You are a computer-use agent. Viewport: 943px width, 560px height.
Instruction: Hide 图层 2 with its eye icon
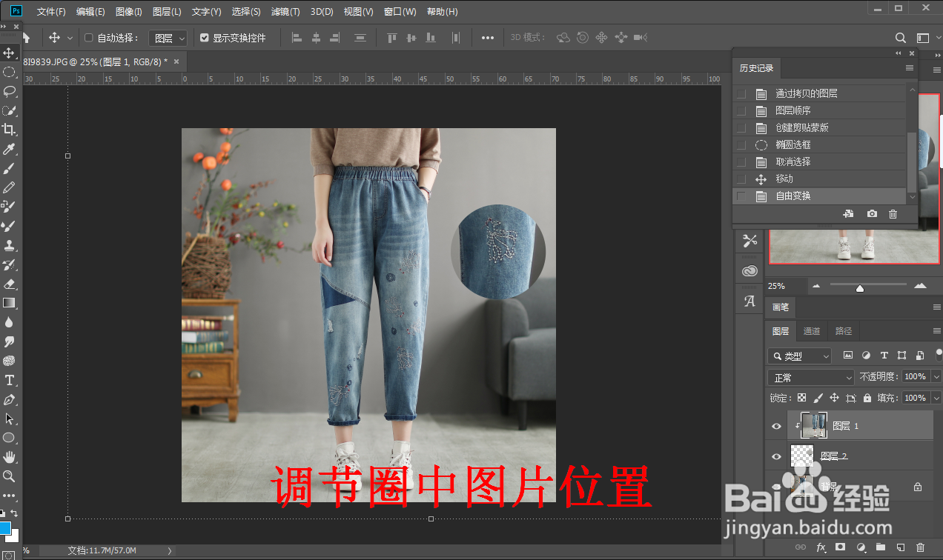776,456
